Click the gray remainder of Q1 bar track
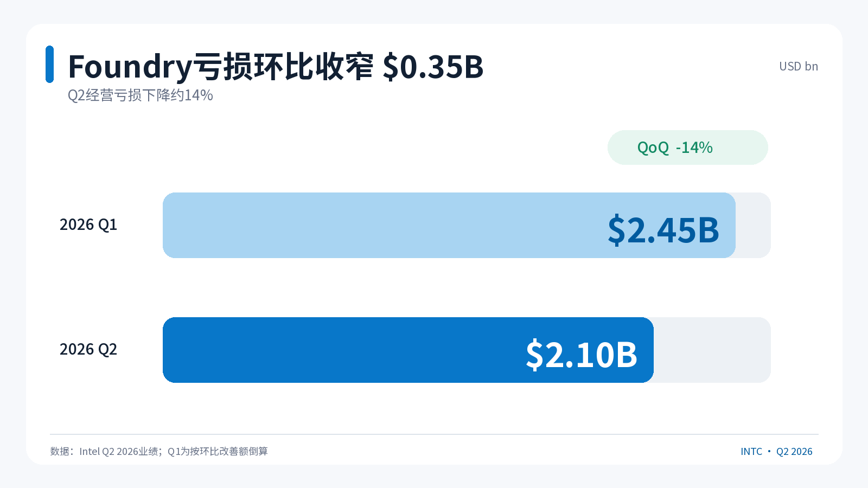 click(754, 225)
